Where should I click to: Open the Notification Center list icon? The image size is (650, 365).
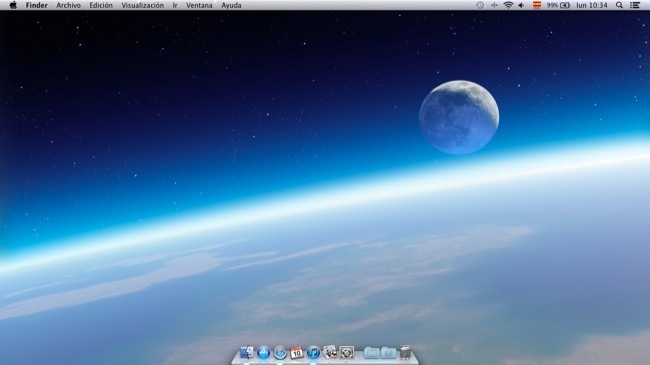coord(635,5)
